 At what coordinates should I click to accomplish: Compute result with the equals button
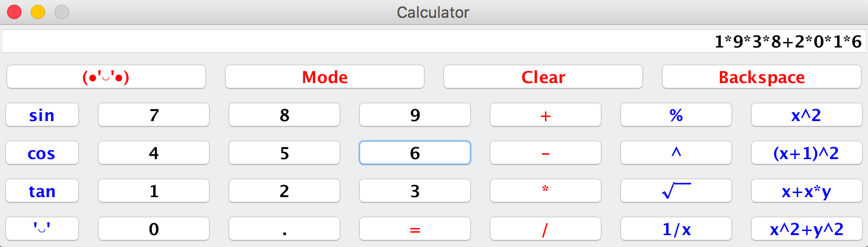click(x=415, y=229)
